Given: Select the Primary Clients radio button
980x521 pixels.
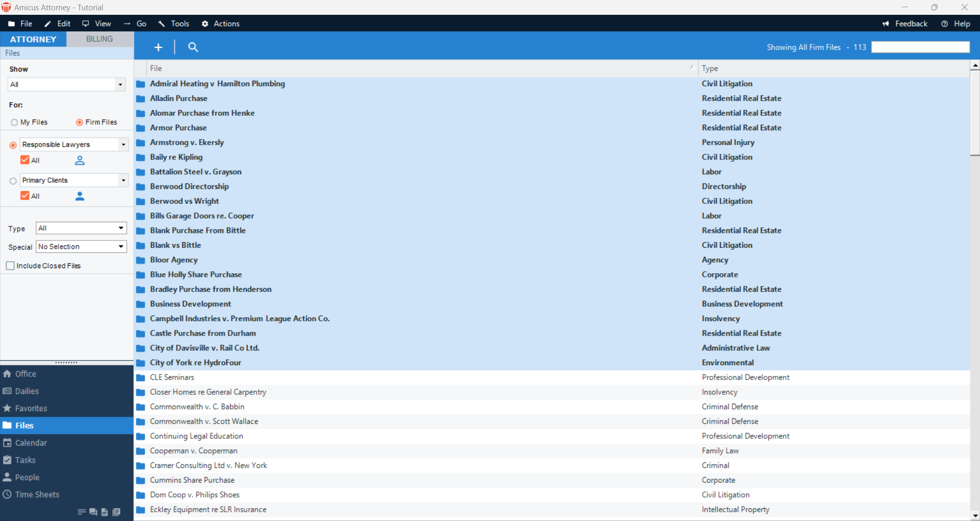Looking at the screenshot, I should pyautogui.click(x=13, y=181).
